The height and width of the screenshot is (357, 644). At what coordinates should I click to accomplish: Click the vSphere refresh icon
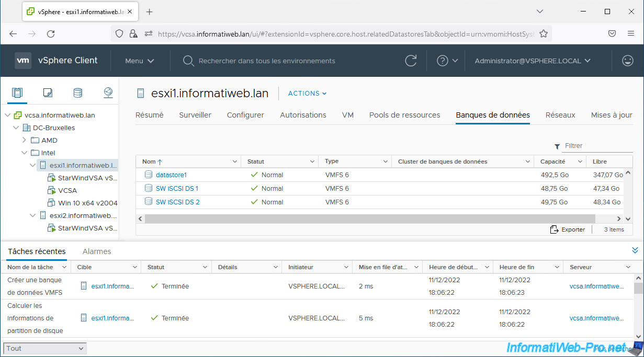[x=411, y=61]
